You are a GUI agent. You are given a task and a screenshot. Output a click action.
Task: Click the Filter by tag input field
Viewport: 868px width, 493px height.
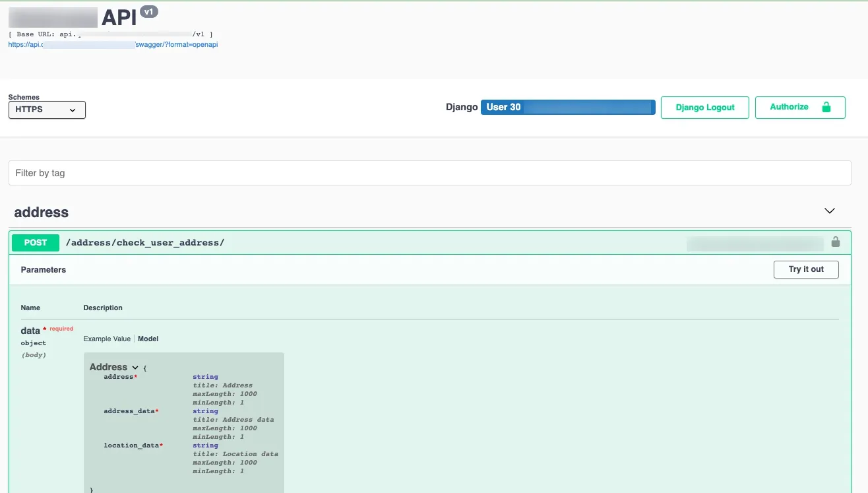[x=429, y=172]
